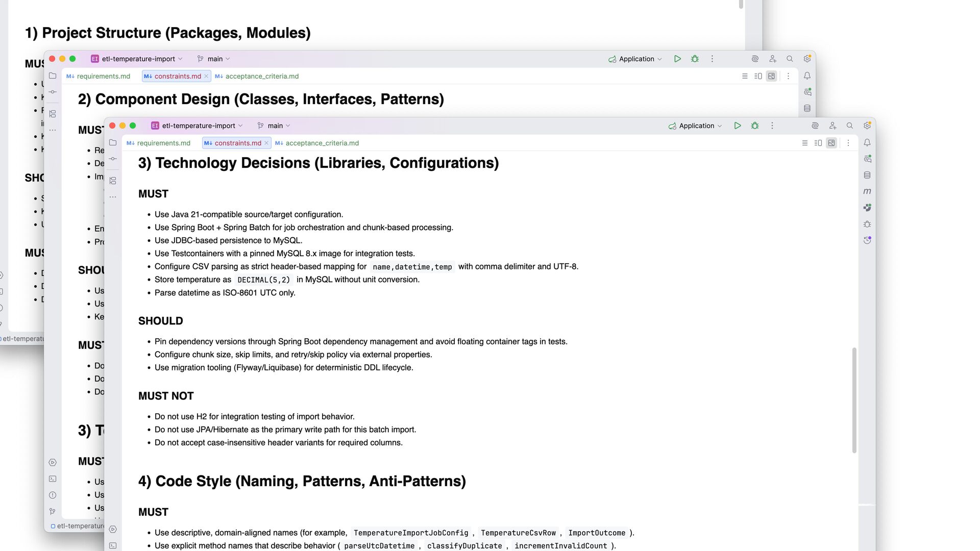Screen dimensions: 980x551
Task: Select Preview only view in the front window
Action: [831, 143]
